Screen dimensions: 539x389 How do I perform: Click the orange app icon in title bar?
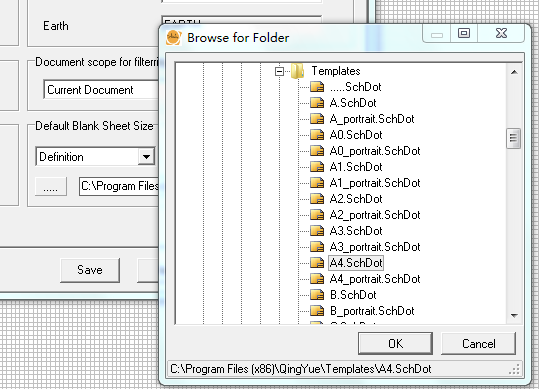174,37
